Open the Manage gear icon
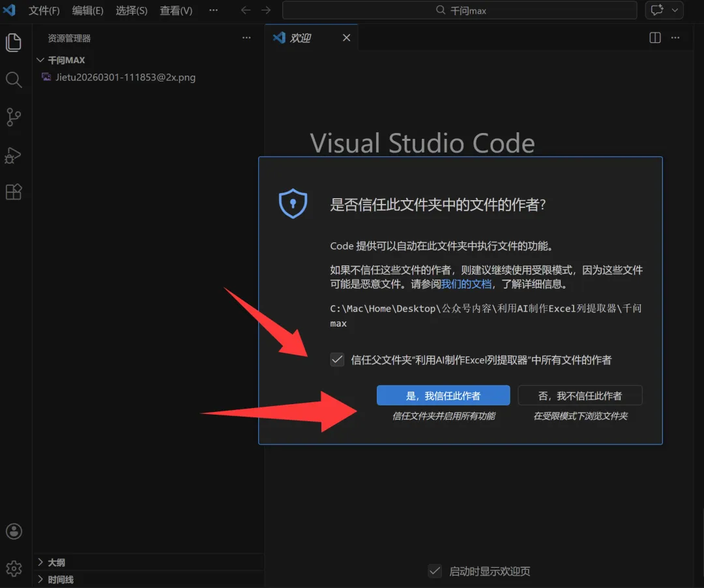 14,568
